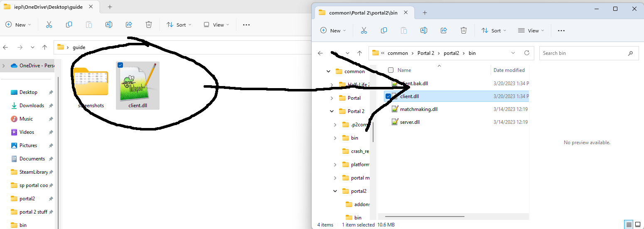Open address bar history dropdown in bin window
Image resolution: width=644 pixels, height=229 pixels.
click(513, 53)
